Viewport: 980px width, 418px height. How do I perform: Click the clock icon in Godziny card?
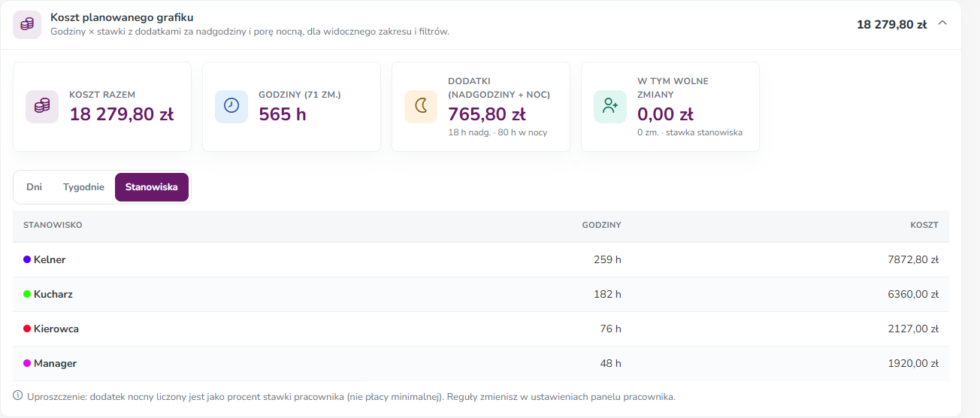coord(231,107)
